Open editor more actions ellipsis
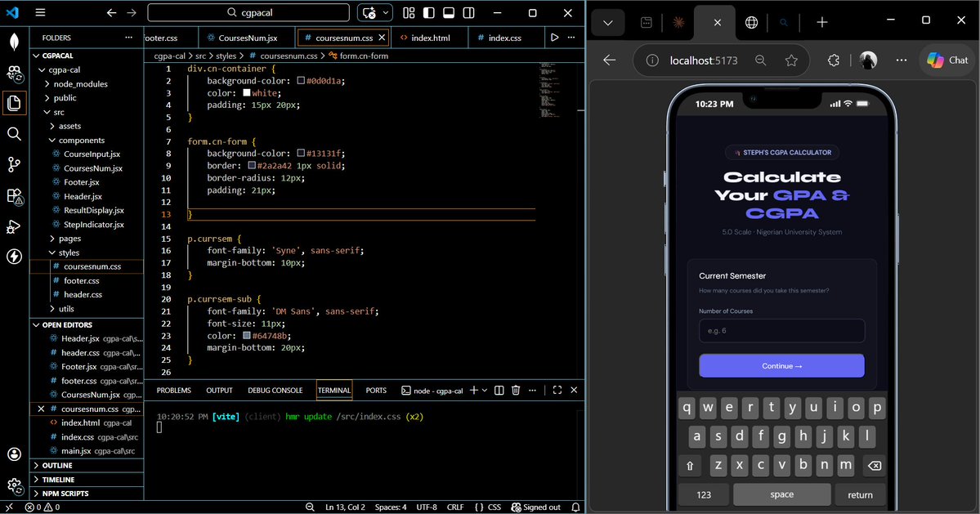The height and width of the screenshot is (514, 980). point(571,38)
